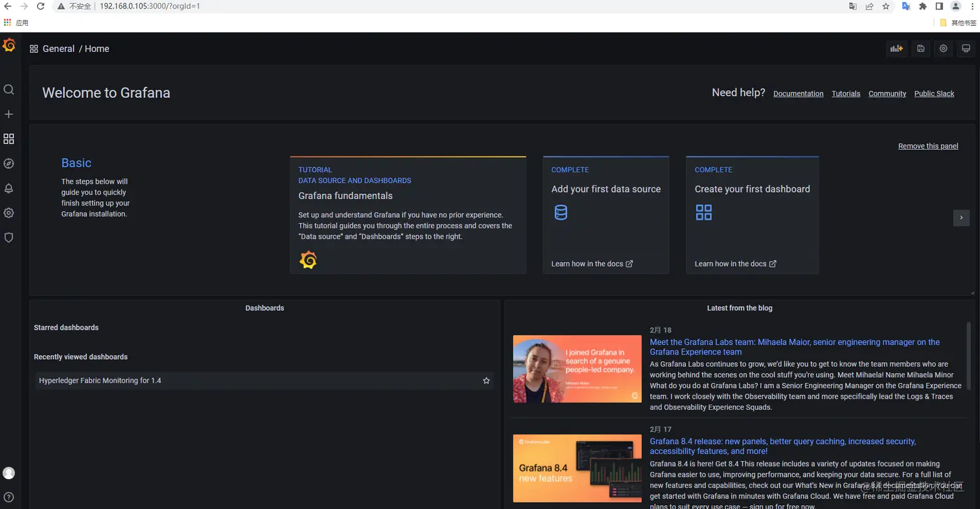Click the Latest from the blog panel title
This screenshot has width=980, height=509.
(740, 308)
